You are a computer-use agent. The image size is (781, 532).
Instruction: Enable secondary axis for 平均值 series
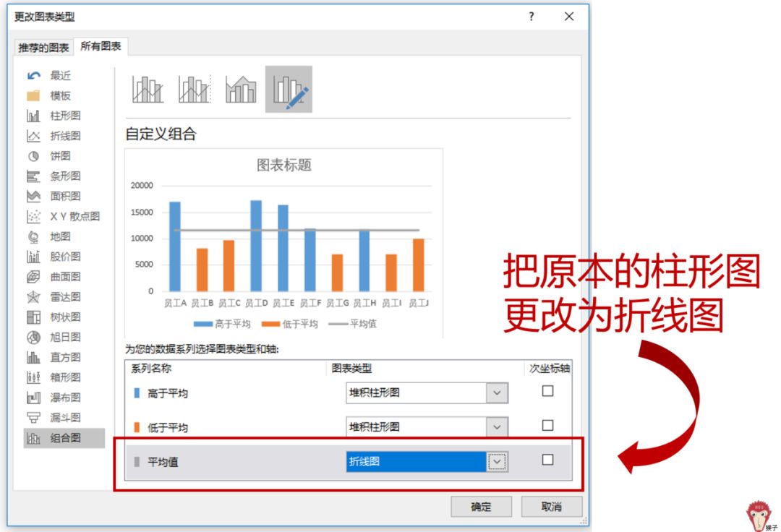pos(547,460)
